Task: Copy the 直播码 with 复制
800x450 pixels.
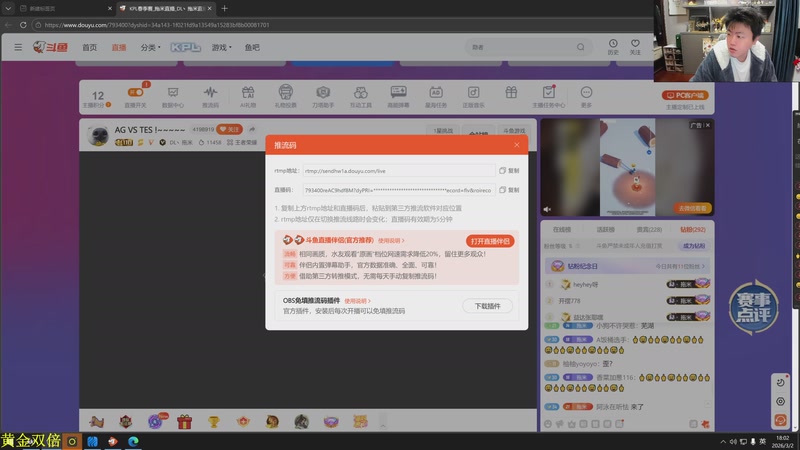Action: (x=509, y=190)
